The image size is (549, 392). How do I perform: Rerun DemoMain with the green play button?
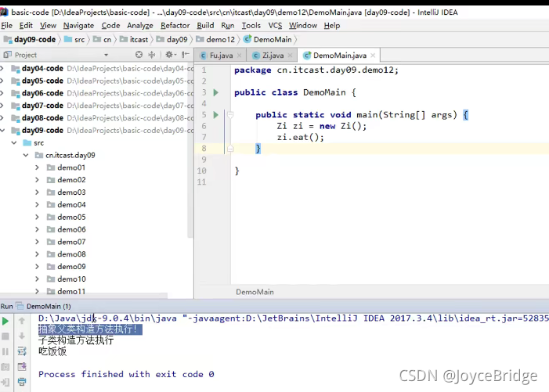click(x=5, y=321)
